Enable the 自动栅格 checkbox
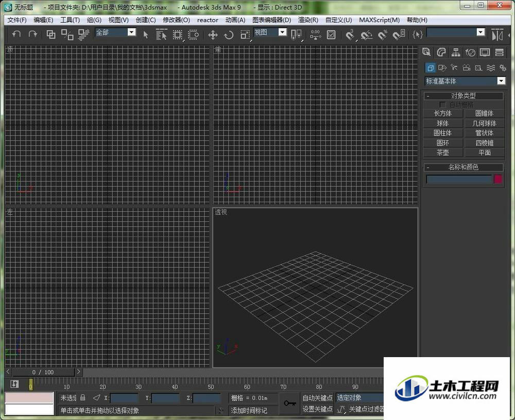515x420 pixels. 442,105
